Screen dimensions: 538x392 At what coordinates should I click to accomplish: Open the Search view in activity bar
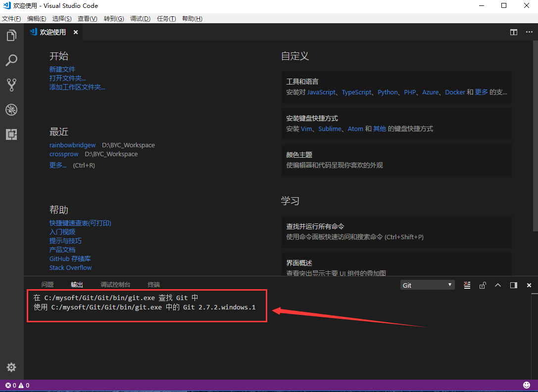point(11,60)
